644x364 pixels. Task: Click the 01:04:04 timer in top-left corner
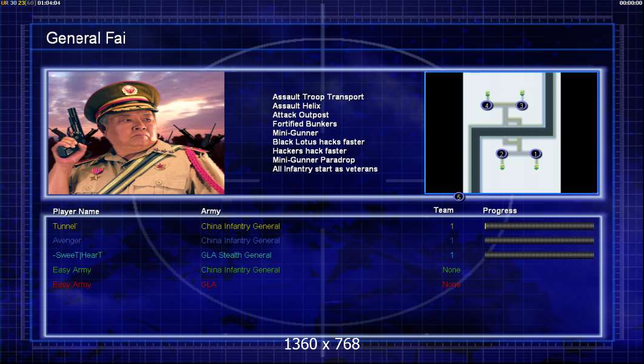point(49,3)
